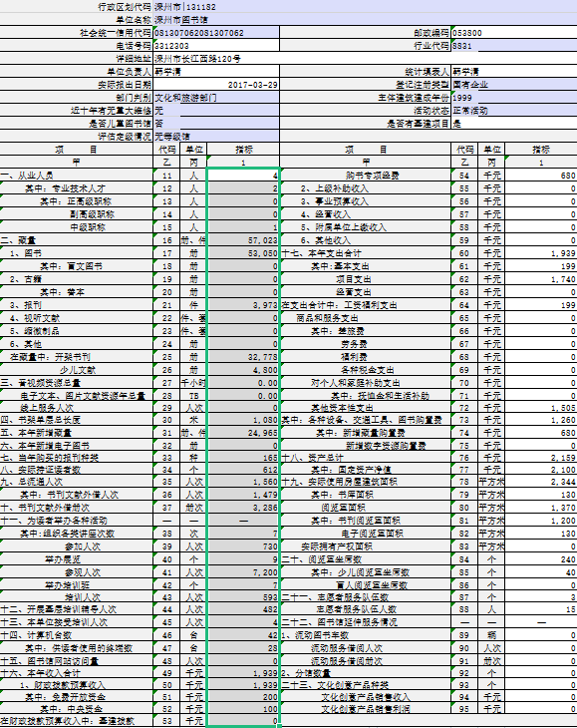Select the cell containing administrative code 131182
The height and width of the screenshot is (728, 577).
tap(365, 7)
